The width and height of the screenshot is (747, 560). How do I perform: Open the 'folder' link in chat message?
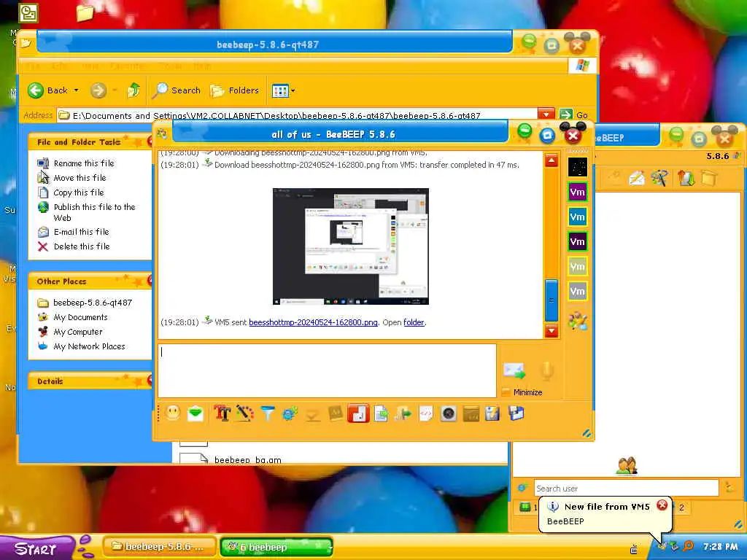[414, 322]
